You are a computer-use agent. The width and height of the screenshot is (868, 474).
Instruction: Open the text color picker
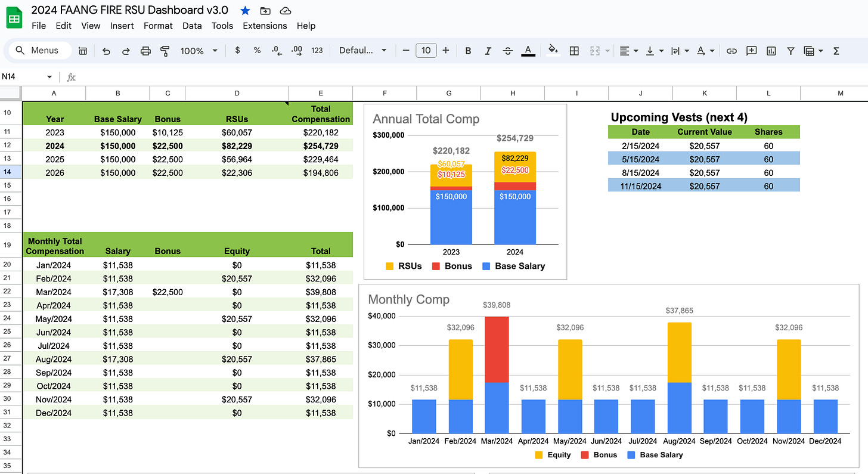(528, 51)
